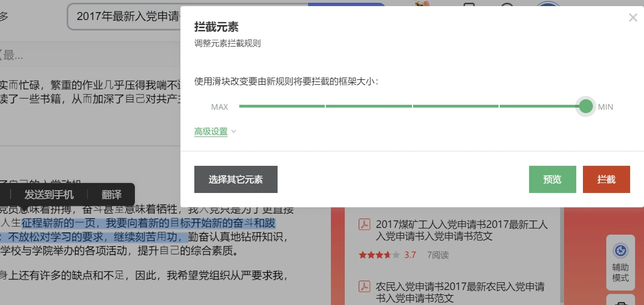Open 2017煤矿工人入党申请书 document link
Image resolution: width=644 pixels, height=305 pixels.
462,230
